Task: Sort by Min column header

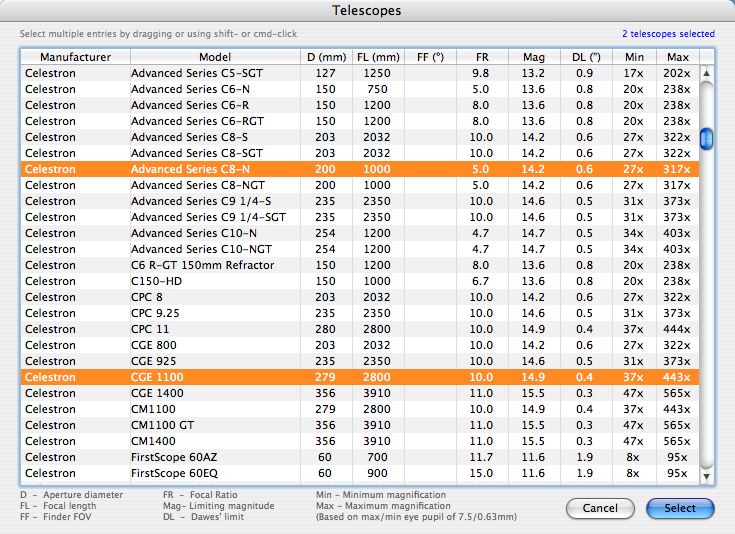Action: click(634, 57)
